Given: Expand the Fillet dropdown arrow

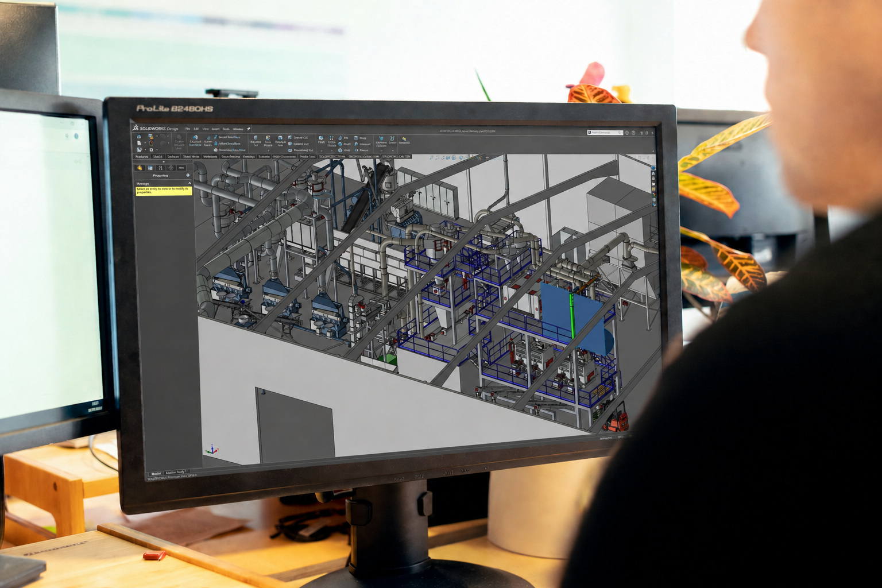Looking at the screenshot, I should point(322,150).
